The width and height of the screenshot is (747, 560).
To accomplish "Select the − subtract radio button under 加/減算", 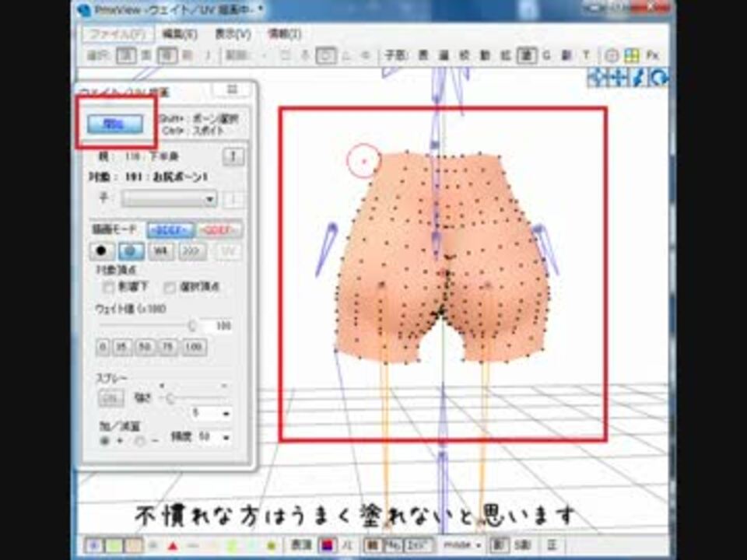I will [x=139, y=441].
